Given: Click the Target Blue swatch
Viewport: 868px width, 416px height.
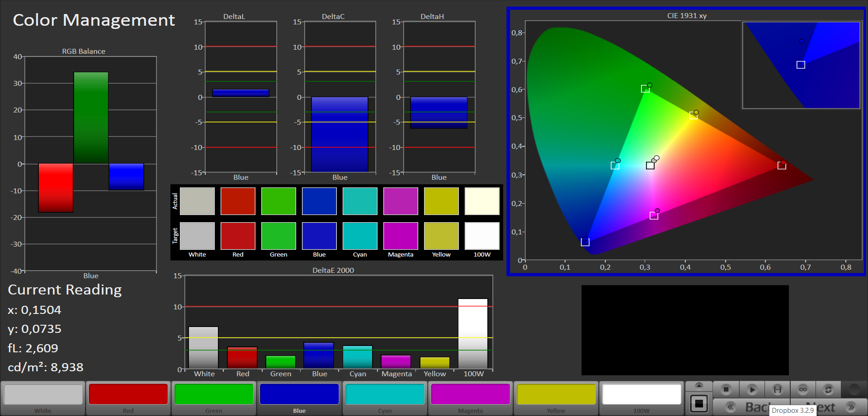Looking at the screenshot, I should [319, 236].
